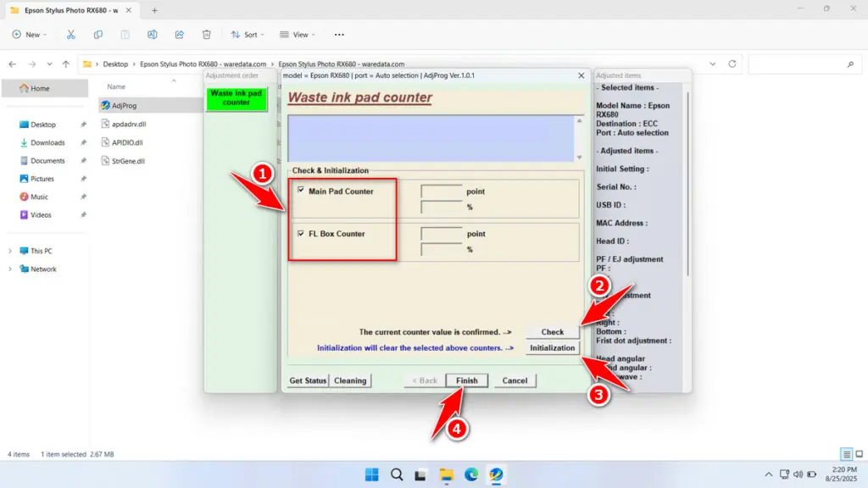Open Windows Start from the taskbar
The height and width of the screenshot is (488, 868).
tap(371, 474)
